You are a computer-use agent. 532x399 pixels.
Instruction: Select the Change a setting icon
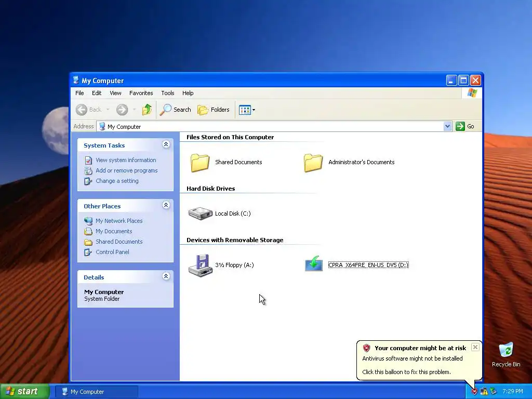[x=88, y=181]
